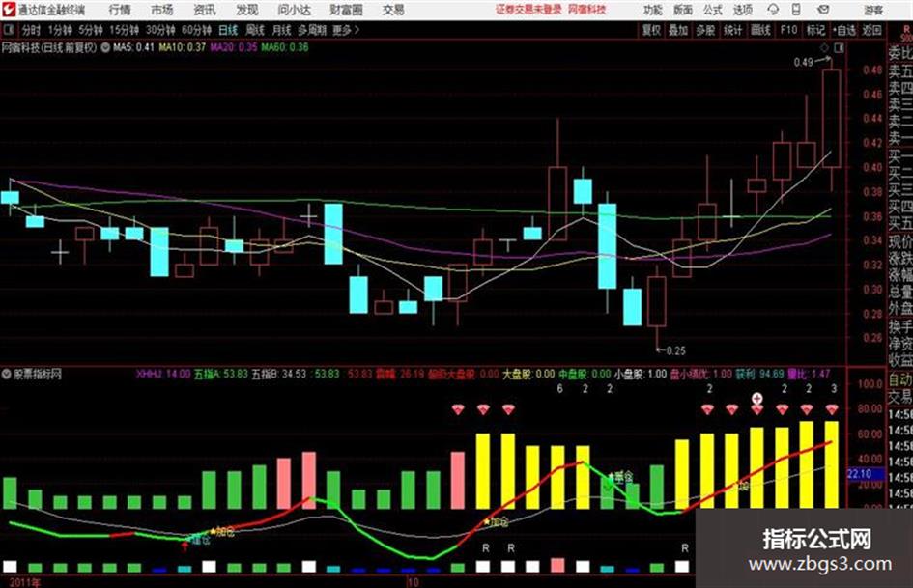Toggle 叠加 overlay mode

678,30
